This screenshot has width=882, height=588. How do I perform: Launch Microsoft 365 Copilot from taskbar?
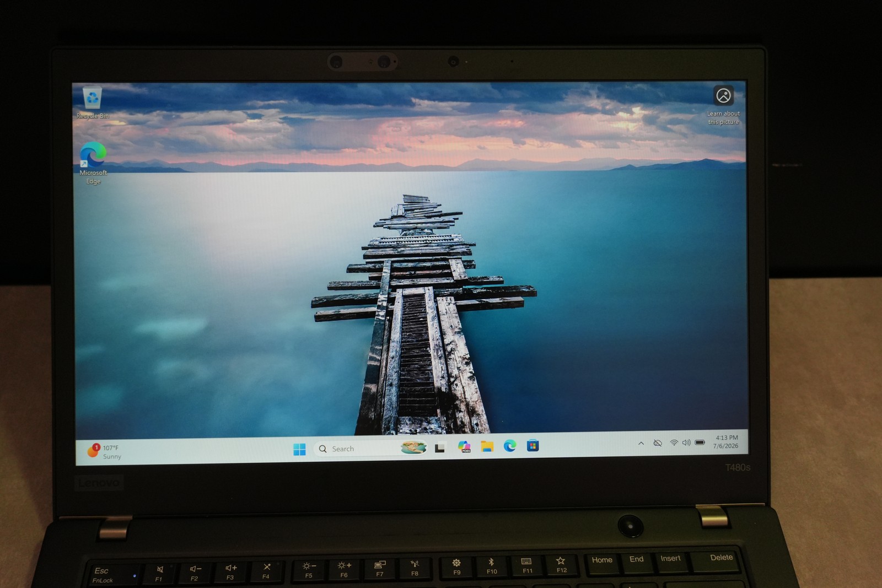[x=464, y=446]
